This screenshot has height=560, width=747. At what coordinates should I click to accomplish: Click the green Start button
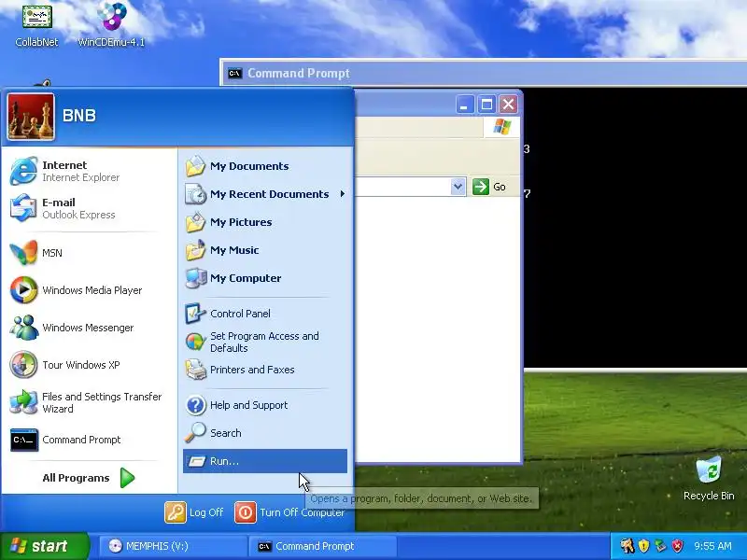pos(45,546)
